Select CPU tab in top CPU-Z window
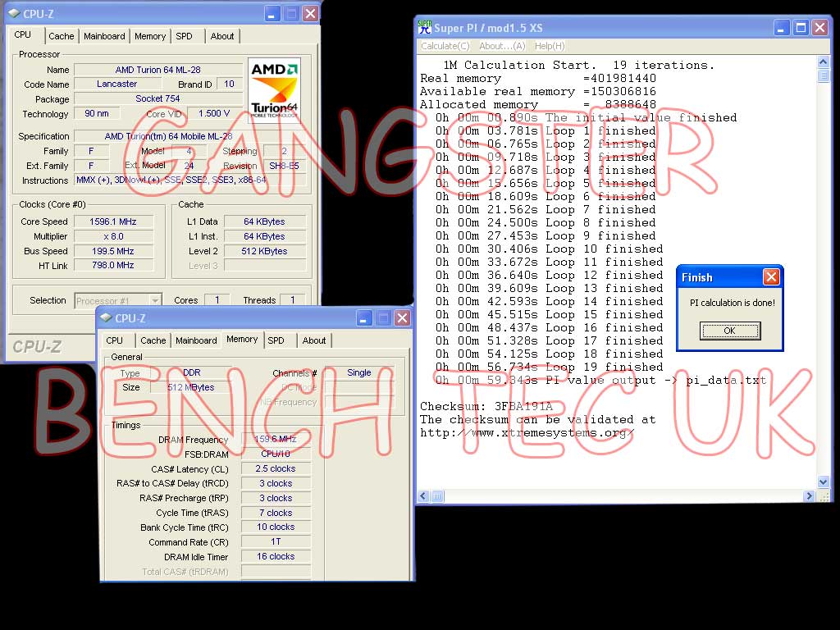The width and height of the screenshot is (840, 630). tap(22, 34)
